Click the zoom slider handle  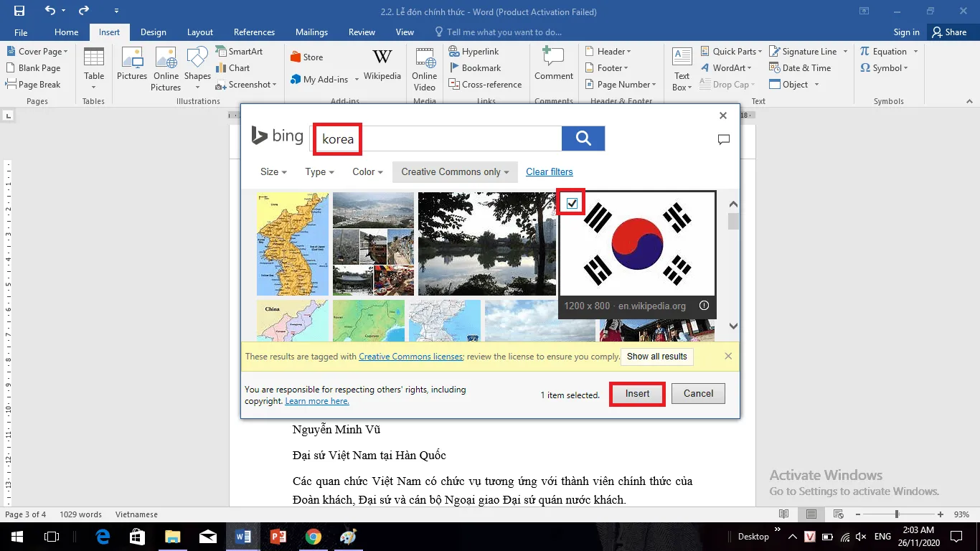tap(896, 514)
